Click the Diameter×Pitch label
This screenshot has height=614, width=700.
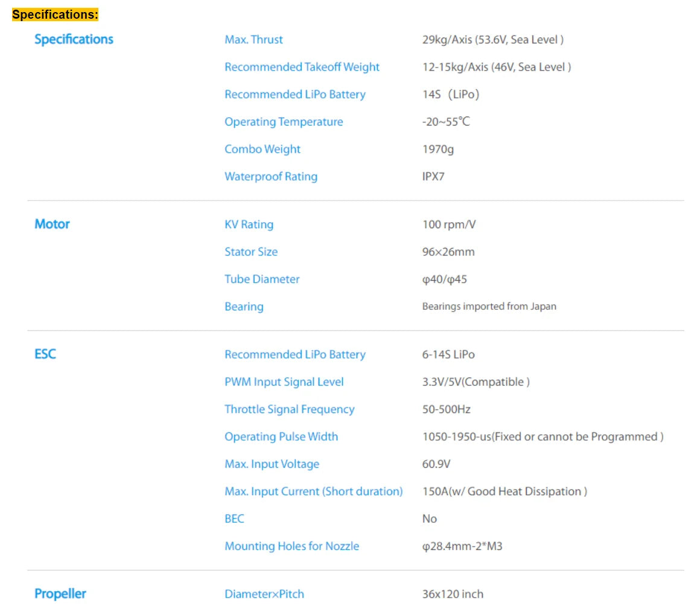(x=264, y=594)
